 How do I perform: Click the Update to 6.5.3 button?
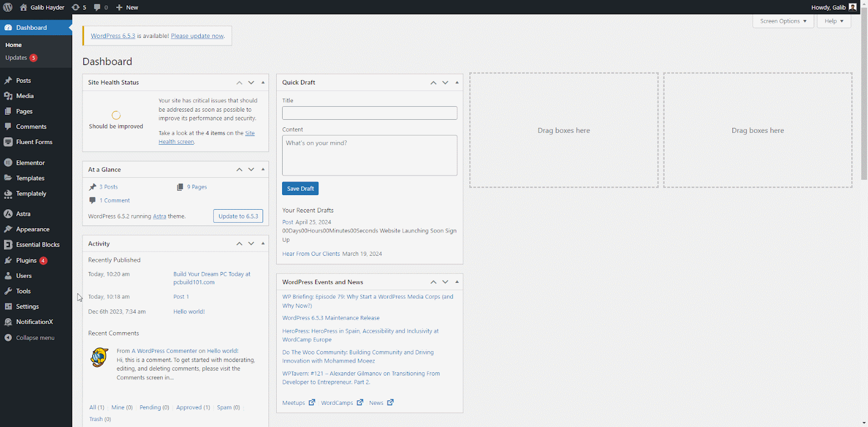[x=238, y=216]
